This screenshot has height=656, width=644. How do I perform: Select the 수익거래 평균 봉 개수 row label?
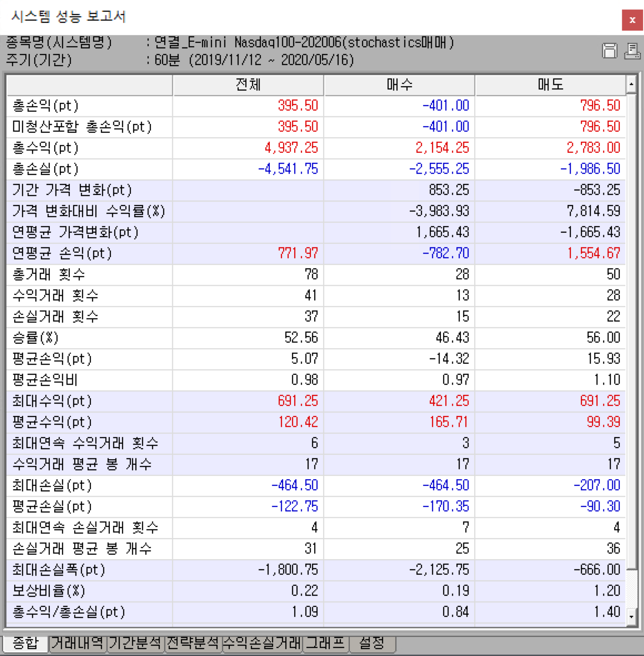[82, 465]
